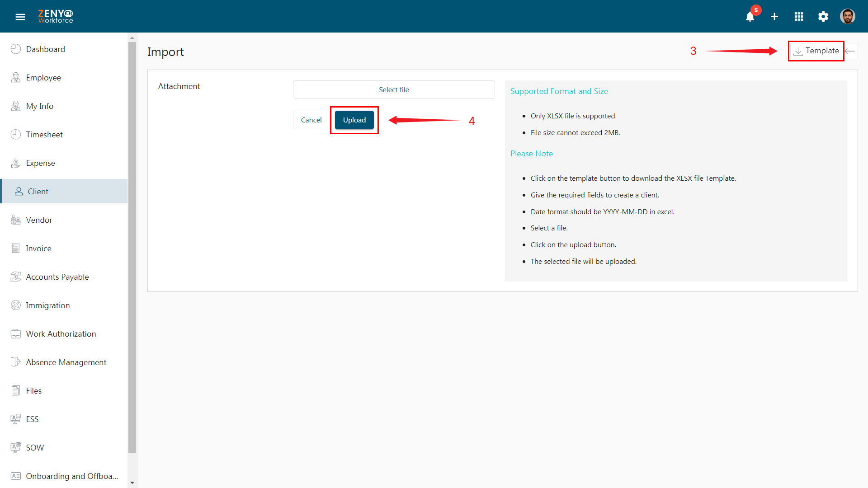868x488 pixels.
Task: Click the Add new plus icon
Action: click(x=774, y=16)
